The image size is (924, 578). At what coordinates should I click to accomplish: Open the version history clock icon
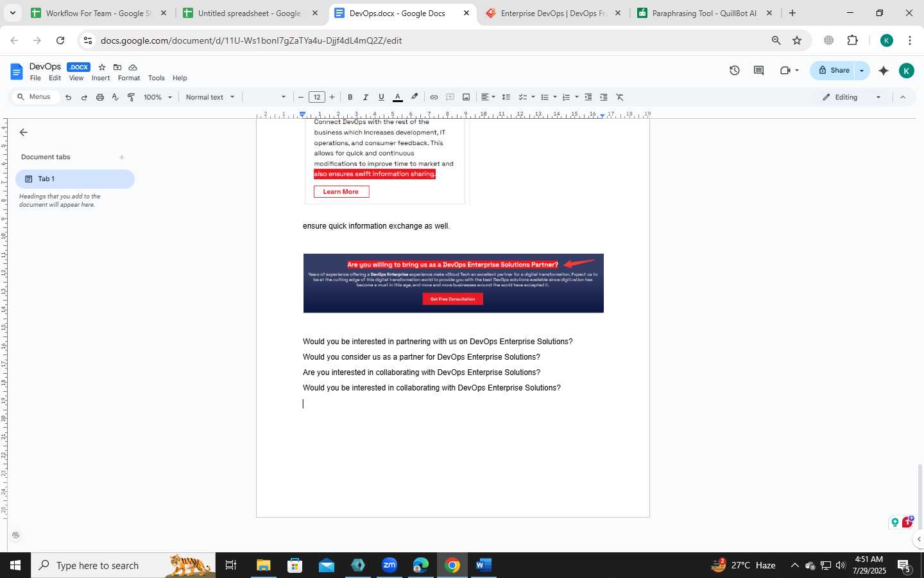click(735, 71)
